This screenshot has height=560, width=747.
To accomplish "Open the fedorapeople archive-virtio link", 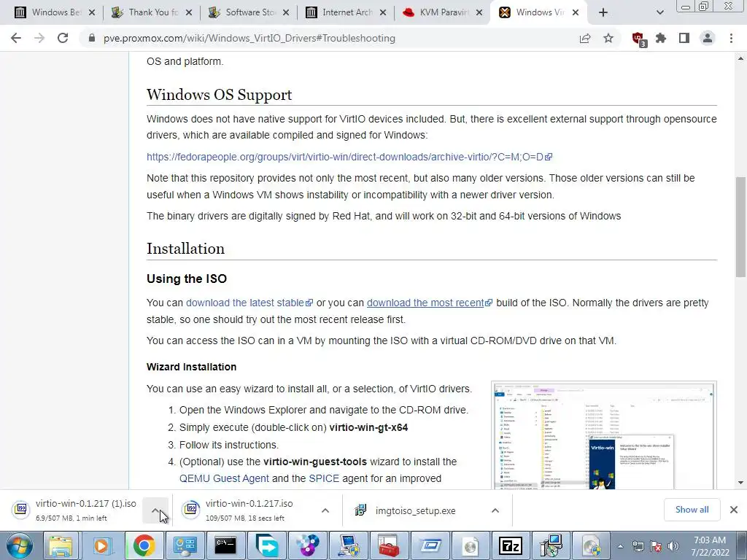I will pyautogui.click(x=349, y=157).
